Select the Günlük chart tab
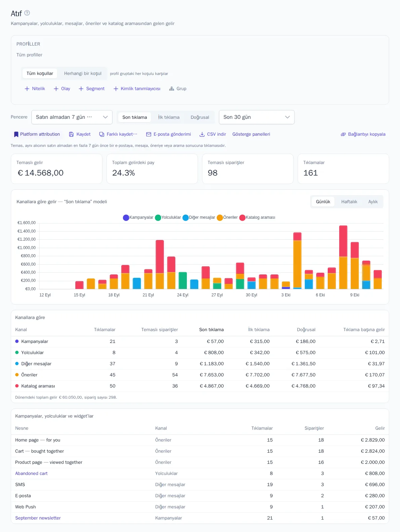The image size is (400, 532). pyautogui.click(x=323, y=202)
